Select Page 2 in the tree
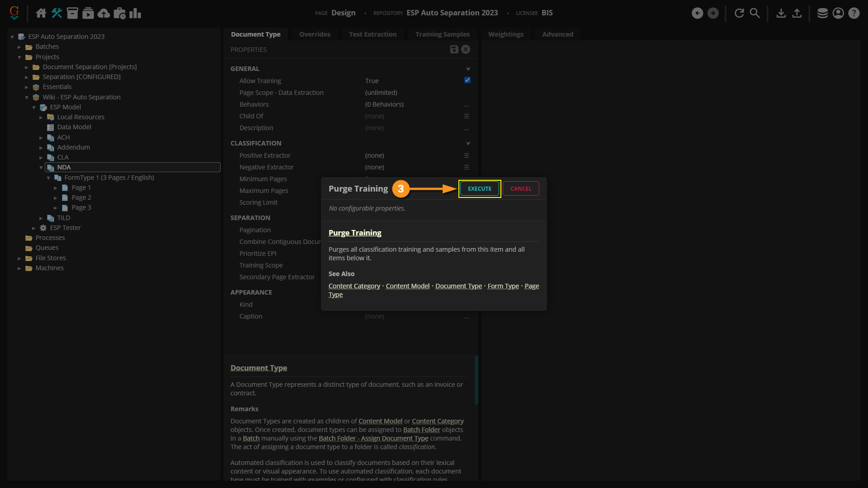Image resolution: width=868 pixels, height=488 pixels. coord(81,197)
